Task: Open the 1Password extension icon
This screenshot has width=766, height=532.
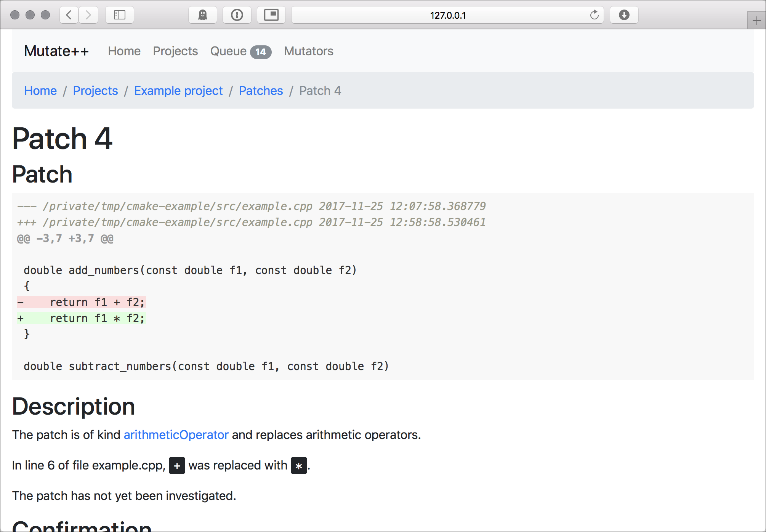Action: click(x=237, y=15)
